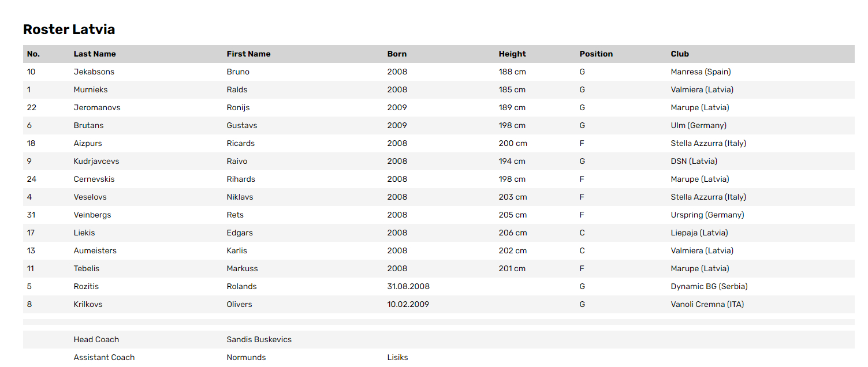This screenshot has width=868, height=367.
Task: Click the Position column header
Action: (596, 54)
